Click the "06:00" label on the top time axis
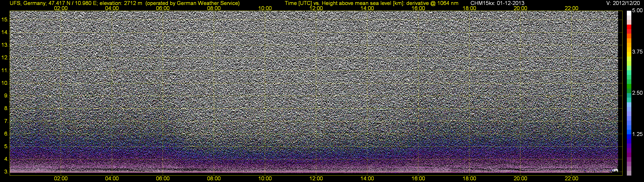Viewport: 644px width, 182px height. 163,8
